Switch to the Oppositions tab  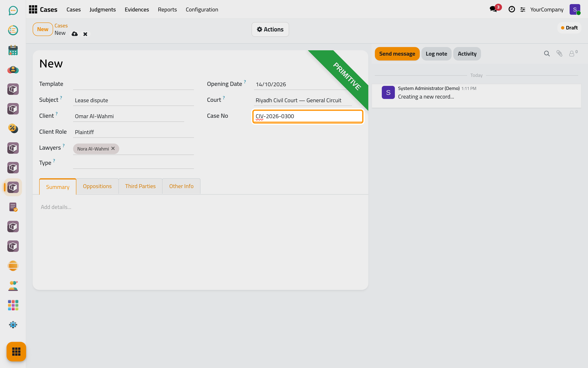point(97,186)
